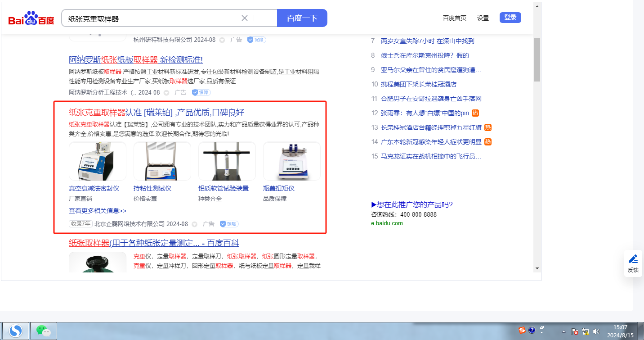Click the scrollbar down arrow
The height and width of the screenshot is (340, 644).
(537, 268)
